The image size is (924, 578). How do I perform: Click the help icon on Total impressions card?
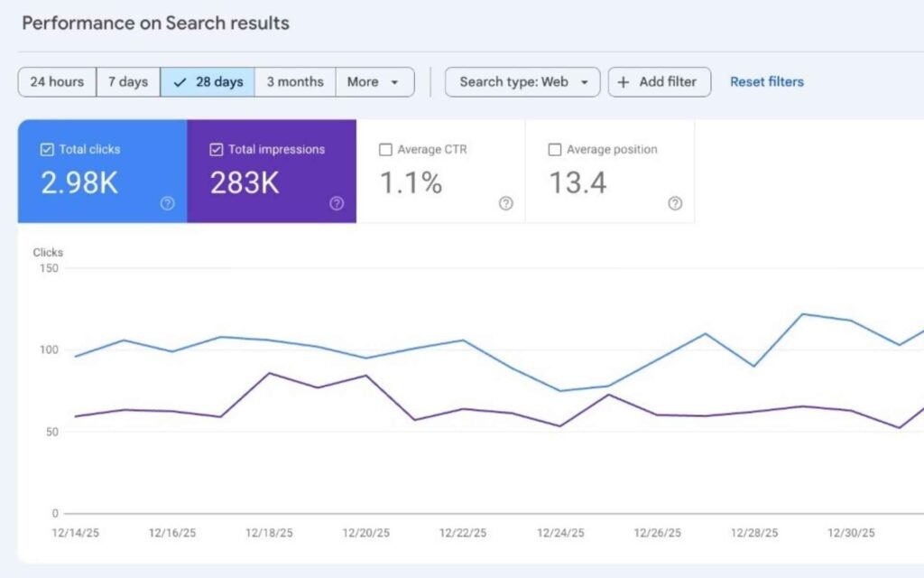pos(336,204)
